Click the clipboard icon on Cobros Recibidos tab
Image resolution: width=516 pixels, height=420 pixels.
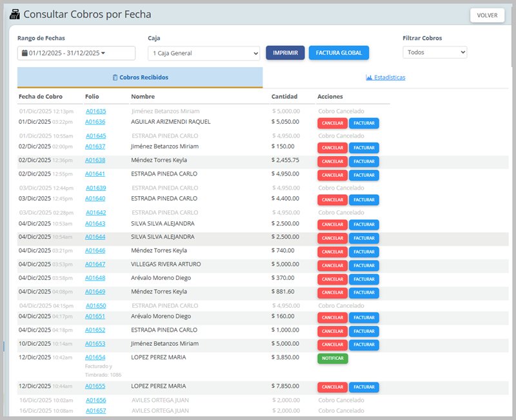(115, 77)
